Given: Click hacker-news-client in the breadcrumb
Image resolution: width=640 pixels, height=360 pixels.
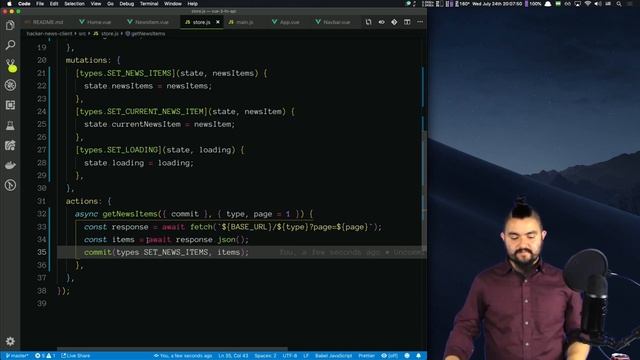Looking at the screenshot, I should point(49,34).
